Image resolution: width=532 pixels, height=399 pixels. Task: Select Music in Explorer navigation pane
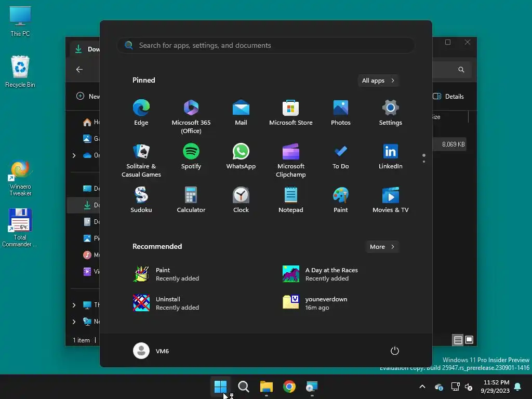(x=91, y=255)
